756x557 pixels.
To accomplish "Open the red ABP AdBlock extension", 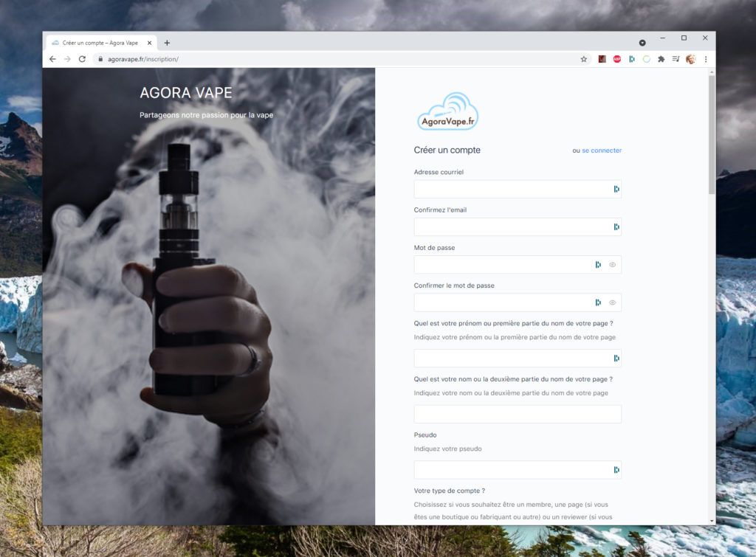I will point(616,59).
